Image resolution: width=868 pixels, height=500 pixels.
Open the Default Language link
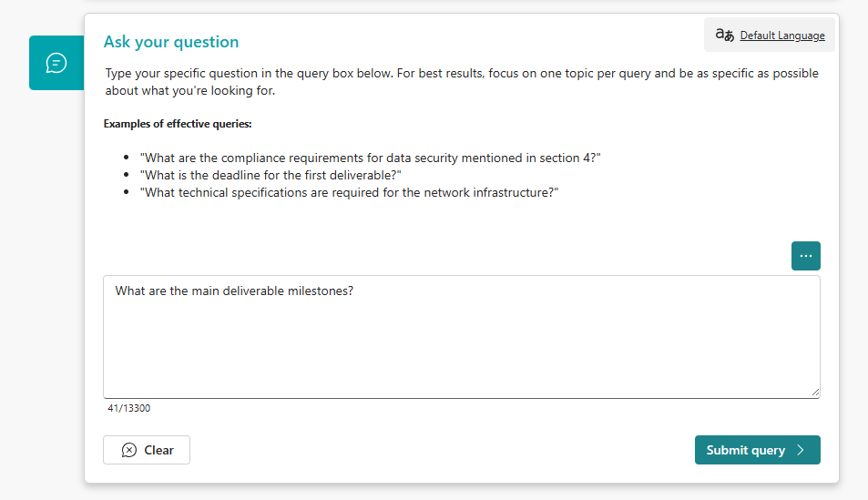tap(782, 36)
